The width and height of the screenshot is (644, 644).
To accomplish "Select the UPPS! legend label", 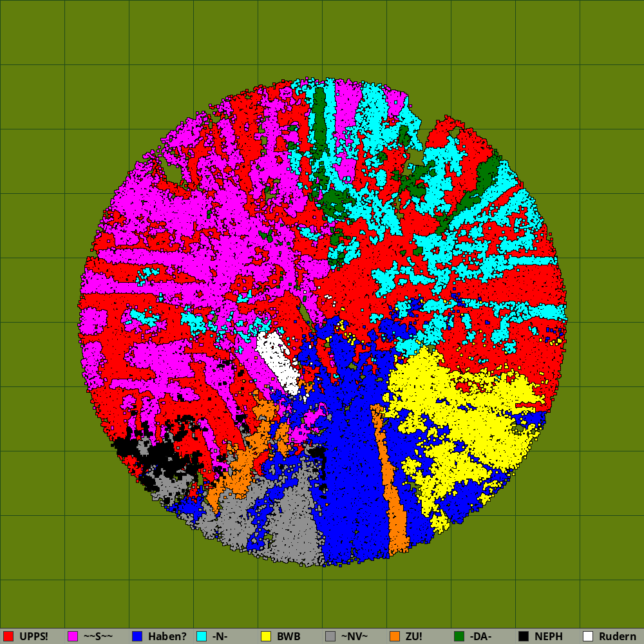I will point(33,636).
